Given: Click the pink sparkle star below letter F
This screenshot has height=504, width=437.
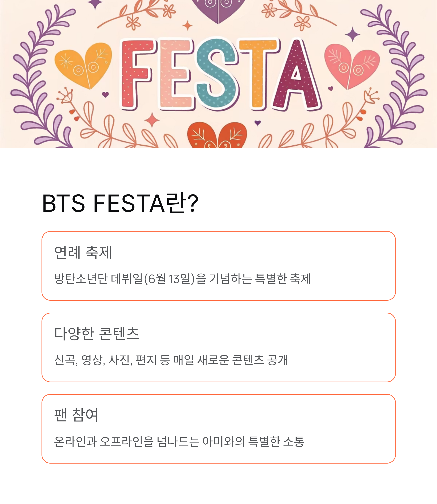Looking at the screenshot, I should point(152,120).
